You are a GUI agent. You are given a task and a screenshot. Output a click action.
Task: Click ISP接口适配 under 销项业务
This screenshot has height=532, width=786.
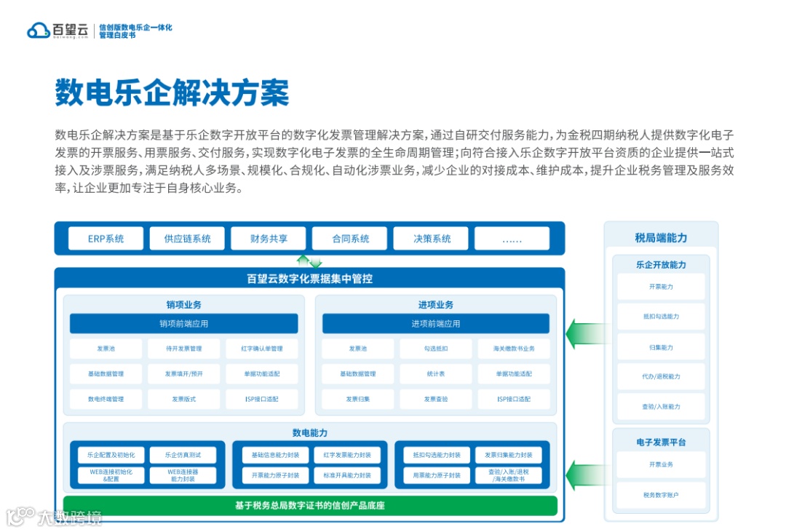pyautogui.click(x=262, y=399)
